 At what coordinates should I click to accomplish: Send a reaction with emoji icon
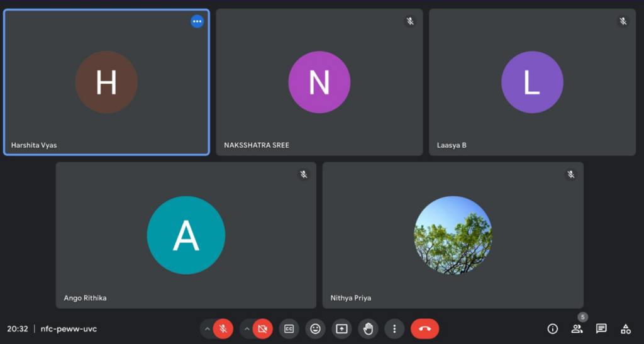point(315,328)
